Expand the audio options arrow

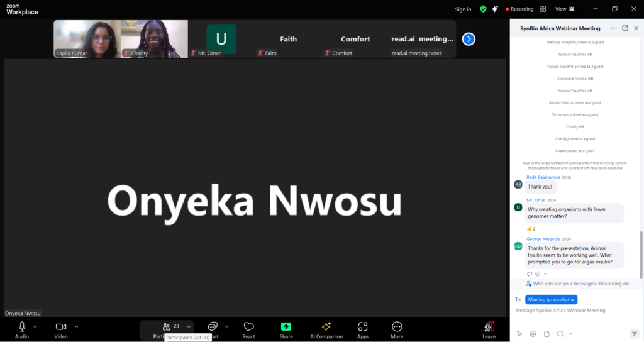point(35,326)
